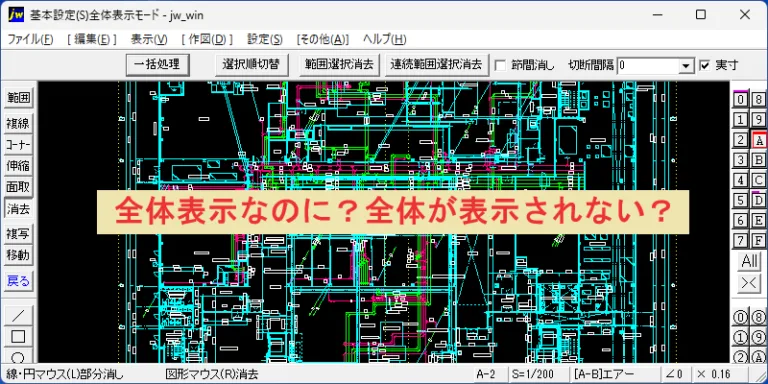Screen dimensions: 768x384
Task: Open the 表示(V) menu
Action: coord(148,39)
